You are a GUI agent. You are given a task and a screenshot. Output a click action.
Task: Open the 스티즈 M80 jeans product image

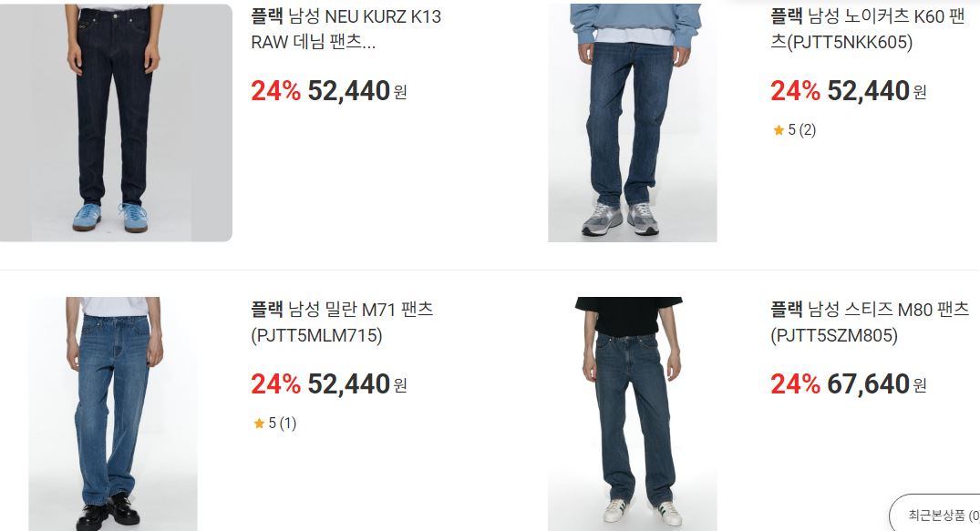click(x=632, y=414)
